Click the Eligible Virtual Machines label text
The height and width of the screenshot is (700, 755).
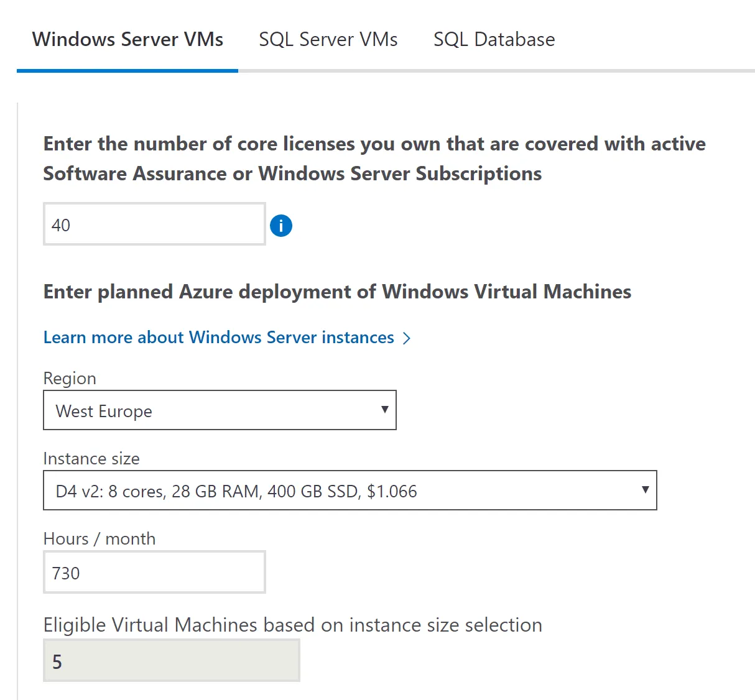pos(293,625)
